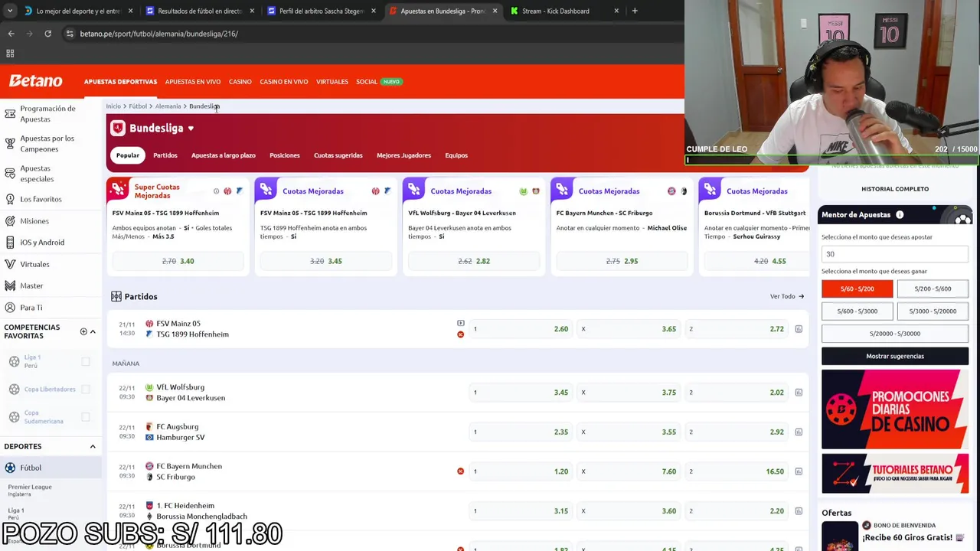Check the Liga 1 Perú favorite checkbox

point(86,361)
